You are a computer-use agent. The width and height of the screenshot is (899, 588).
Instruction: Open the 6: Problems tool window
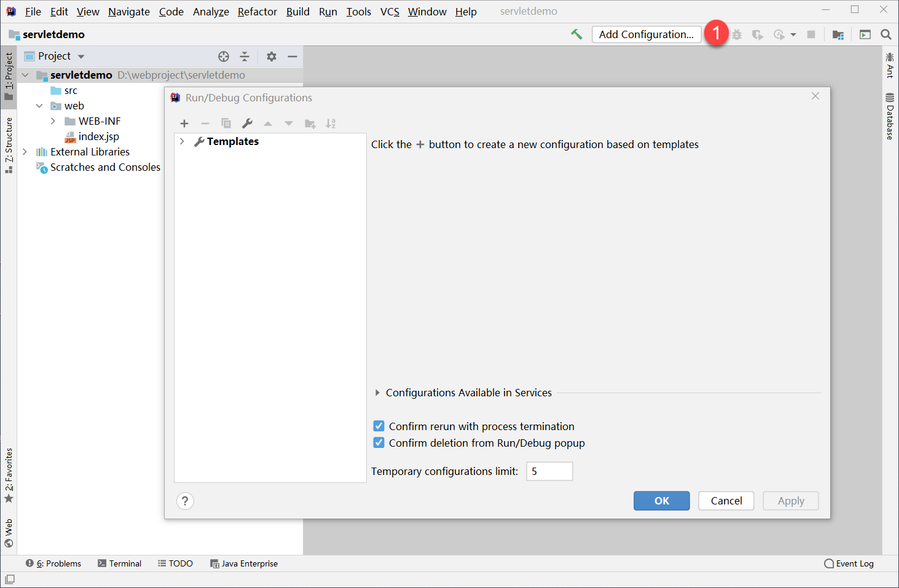tap(53, 563)
